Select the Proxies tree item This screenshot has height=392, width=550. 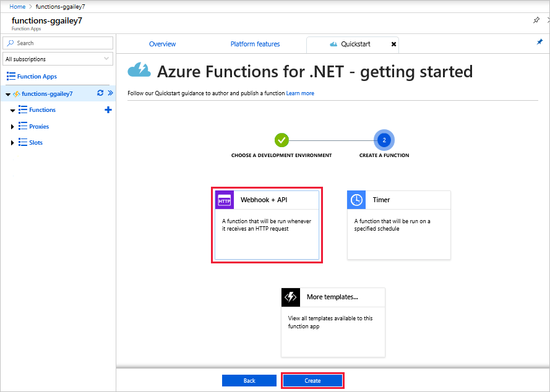[x=39, y=127]
